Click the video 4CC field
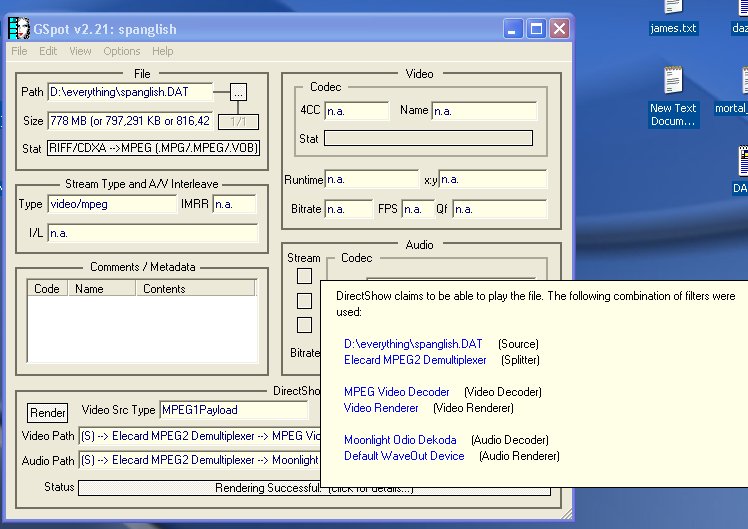The image size is (748, 529). 357,111
